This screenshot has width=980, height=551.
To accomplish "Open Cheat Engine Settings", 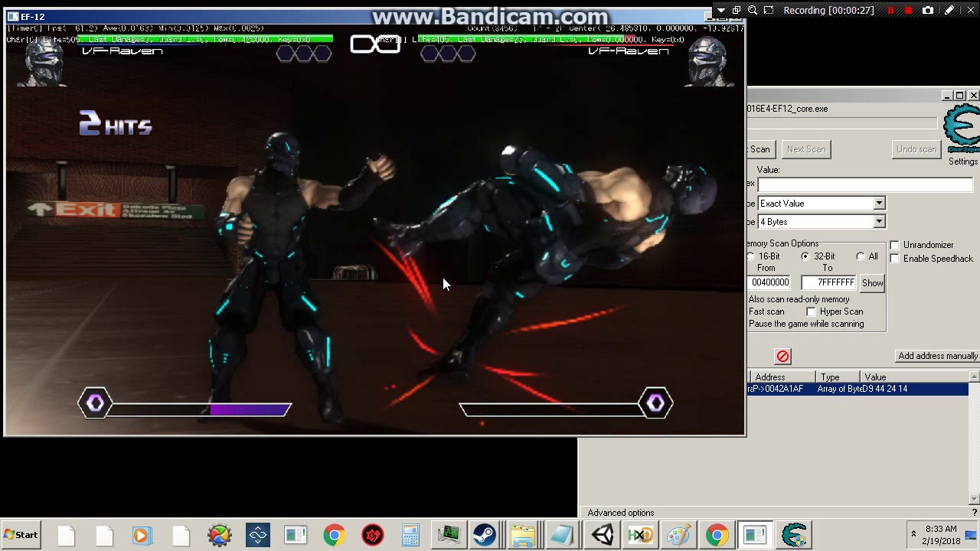I will point(963,161).
